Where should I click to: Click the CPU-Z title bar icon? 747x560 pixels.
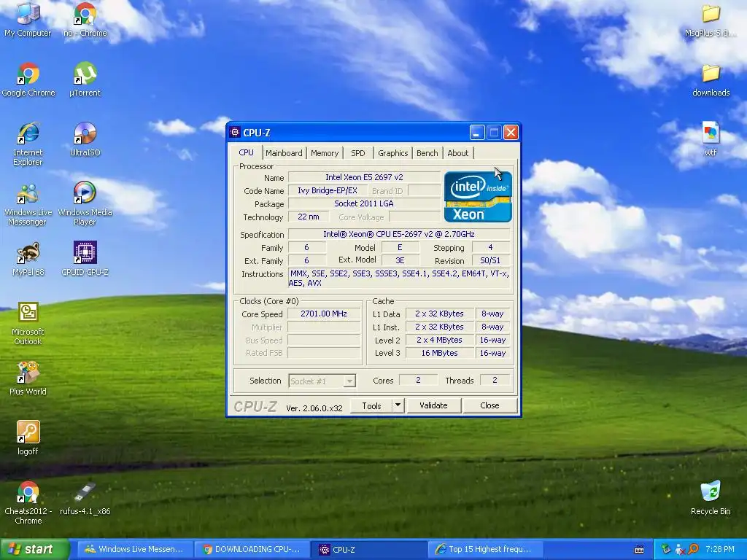[x=234, y=132]
